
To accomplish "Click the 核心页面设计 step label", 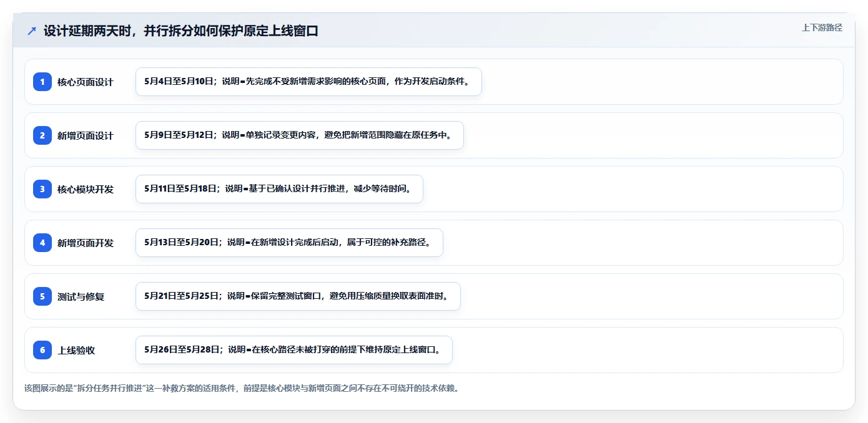I will [x=86, y=82].
